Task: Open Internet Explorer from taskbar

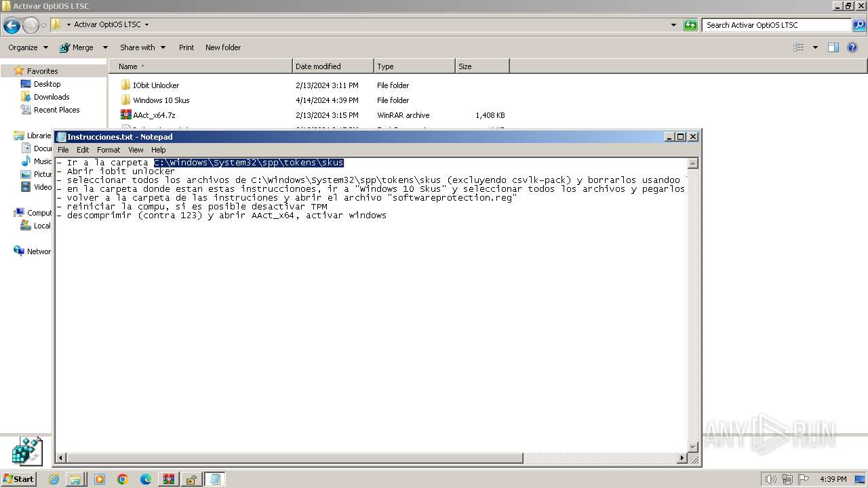Action: [x=54, y=479]
